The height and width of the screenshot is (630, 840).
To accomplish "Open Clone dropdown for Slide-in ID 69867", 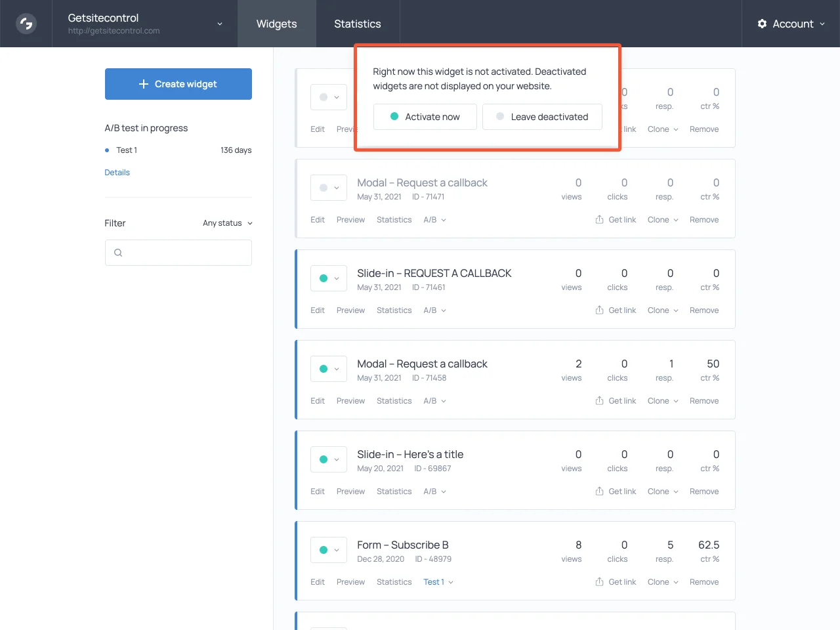I will click(x=663, y=492).
